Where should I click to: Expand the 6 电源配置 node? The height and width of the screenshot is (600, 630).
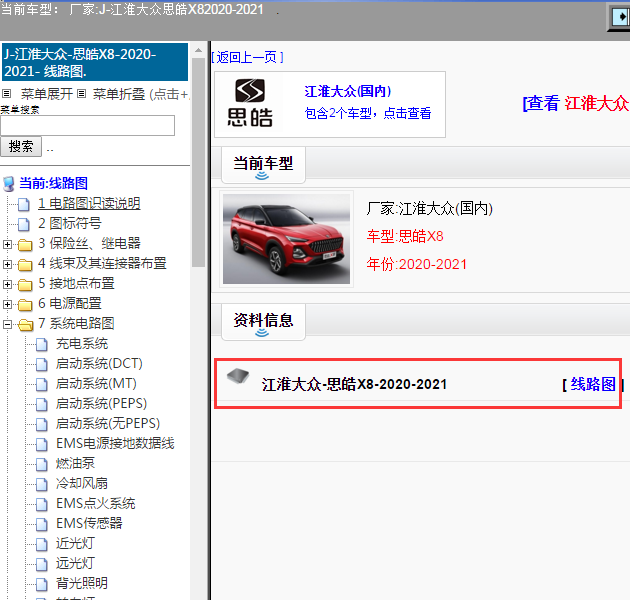click(x=7, y=304)
